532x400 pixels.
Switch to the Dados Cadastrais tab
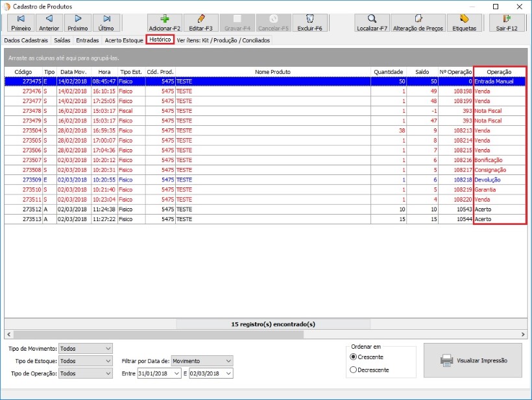click(26, 40)
